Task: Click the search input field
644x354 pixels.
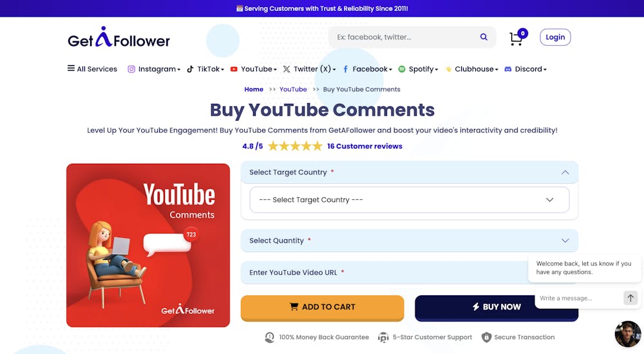Action: [402, 37]
